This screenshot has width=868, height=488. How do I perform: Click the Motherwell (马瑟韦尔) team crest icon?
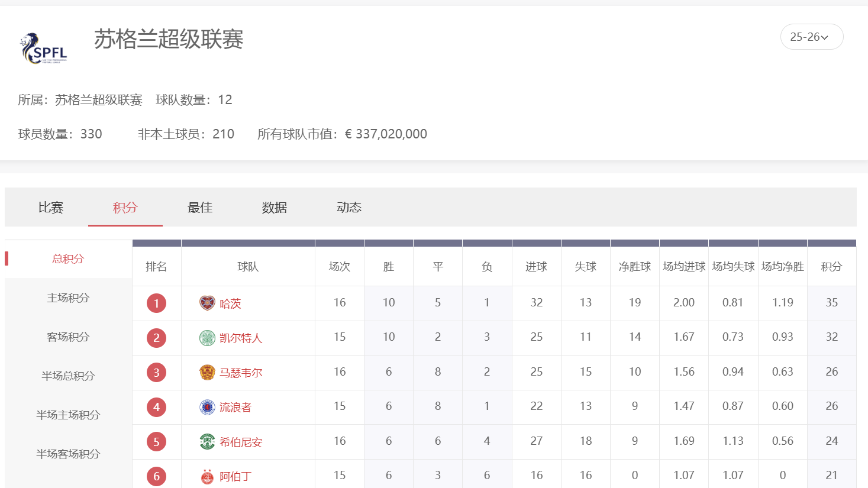(207, 373)
